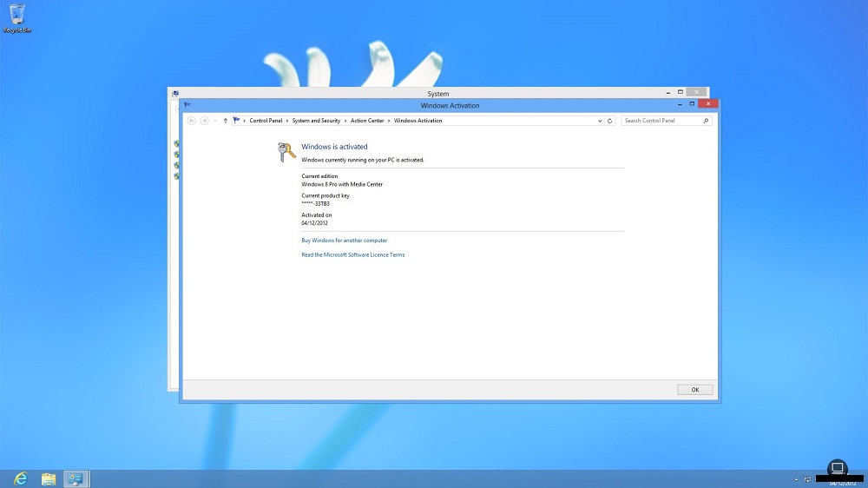Click the Windows Activation title bar flag icon
868x488 pixels.
[187, 105]
